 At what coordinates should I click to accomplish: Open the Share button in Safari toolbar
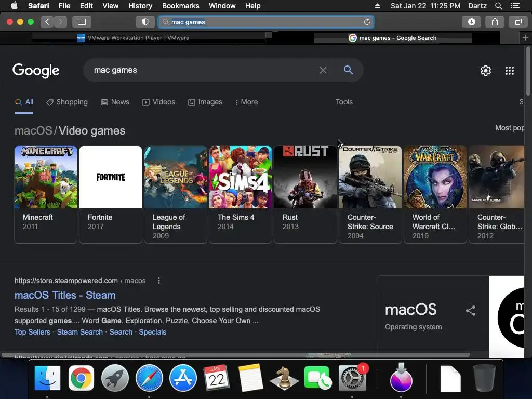495,22
